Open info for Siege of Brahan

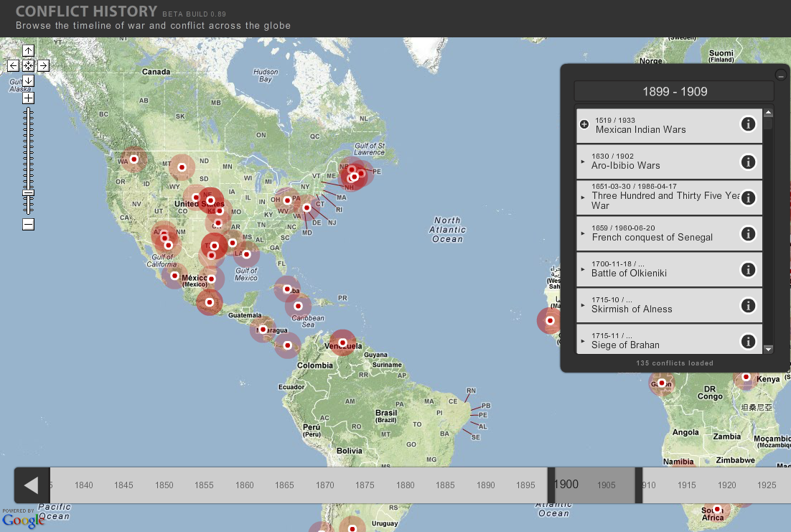point(748,342)
